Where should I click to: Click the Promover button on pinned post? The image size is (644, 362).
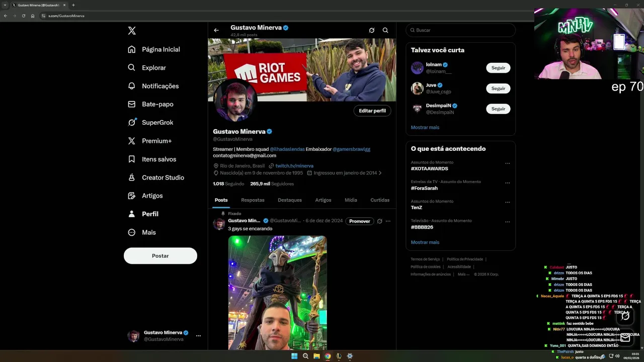(360, 221)
